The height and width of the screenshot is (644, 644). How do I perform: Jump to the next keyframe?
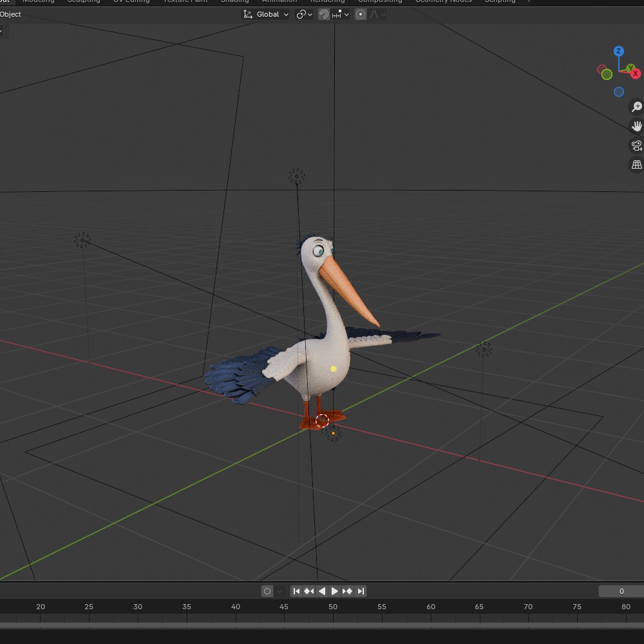(x=348, y=591)
